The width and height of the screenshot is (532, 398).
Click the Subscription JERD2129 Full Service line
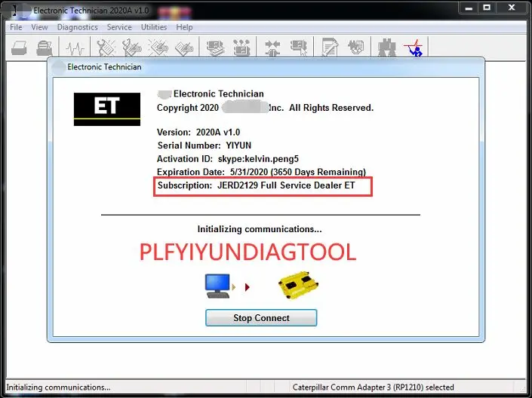point(256,185)
